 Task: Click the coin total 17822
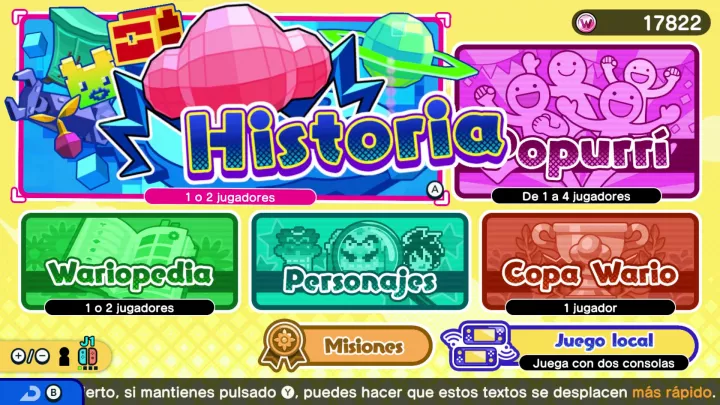click(672, 23)
